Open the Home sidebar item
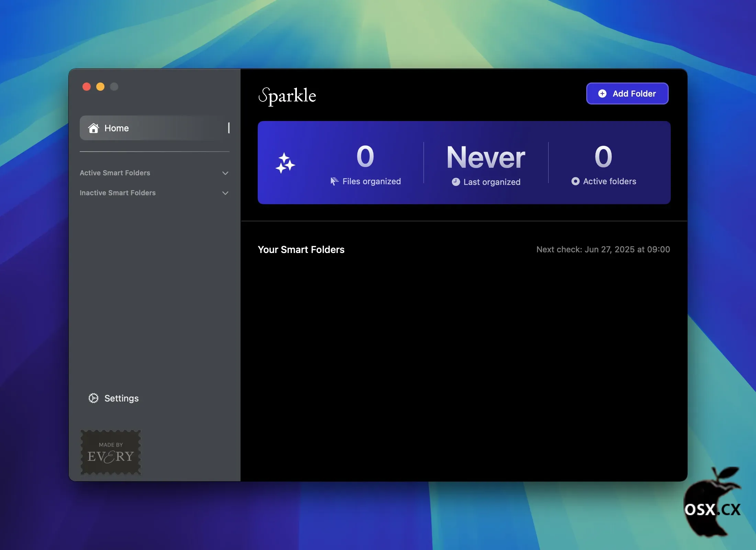This screenshot has height=550, width=756. click(155, 128)
